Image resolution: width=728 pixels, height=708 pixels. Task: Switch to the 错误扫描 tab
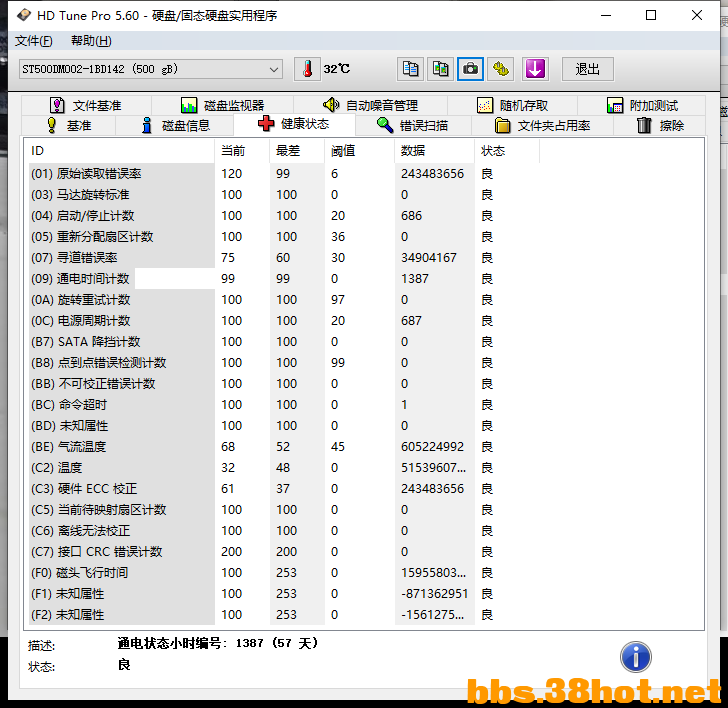[x=412, y=125]
